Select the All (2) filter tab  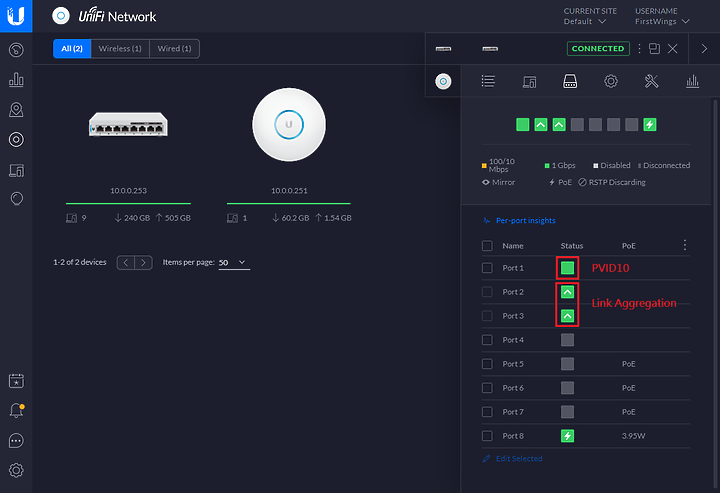pos(72,48)
